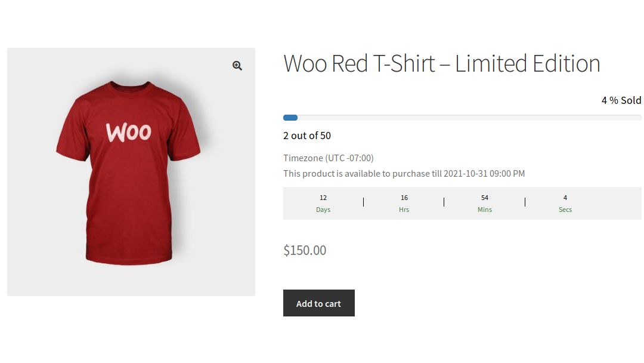Select the Mins counter in the timer

click(x=484, y=203)
